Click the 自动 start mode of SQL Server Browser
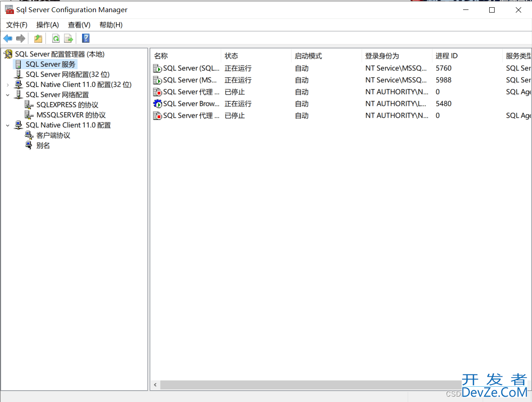 302,104
